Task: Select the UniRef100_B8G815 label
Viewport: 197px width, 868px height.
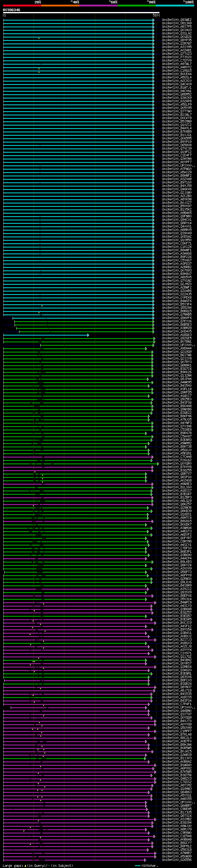Action: (177, 521)
